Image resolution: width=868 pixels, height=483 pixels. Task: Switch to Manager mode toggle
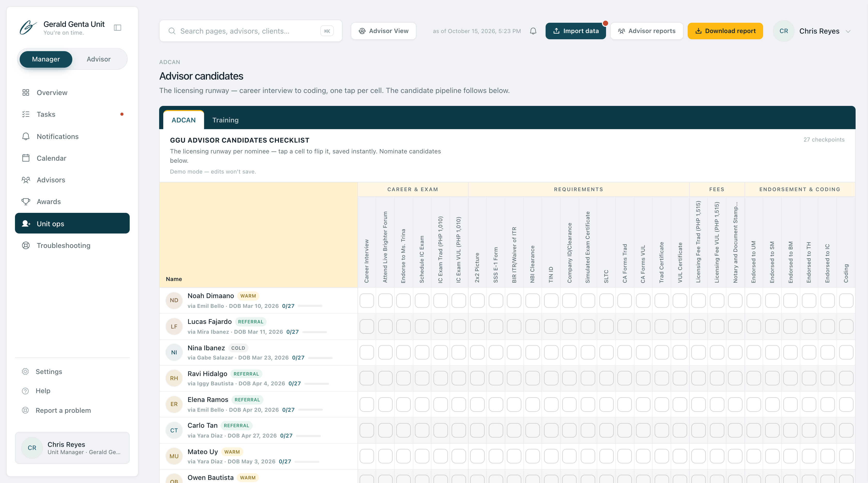(x=46, y=59)
